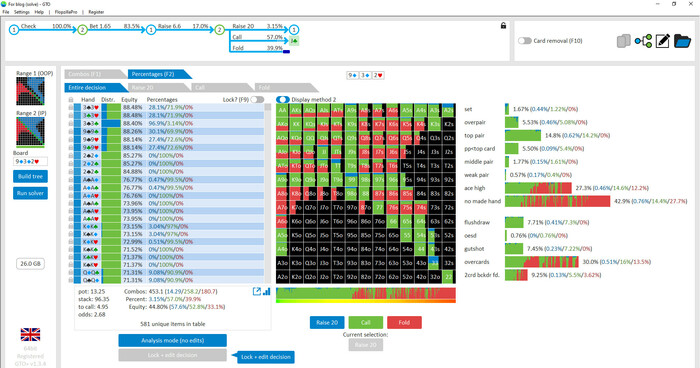The width and height of the screenshot is (700, 368).
Task: Click the flushdraw category bar
Action: [514, 222]
